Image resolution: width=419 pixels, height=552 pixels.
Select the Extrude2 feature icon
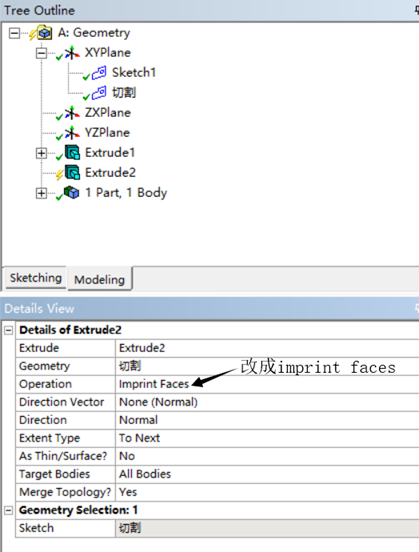pyautogui.click(x=73, y=173)
